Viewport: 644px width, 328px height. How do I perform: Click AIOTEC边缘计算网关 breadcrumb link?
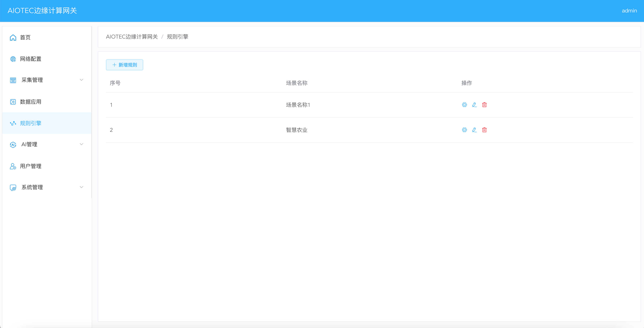132,37
